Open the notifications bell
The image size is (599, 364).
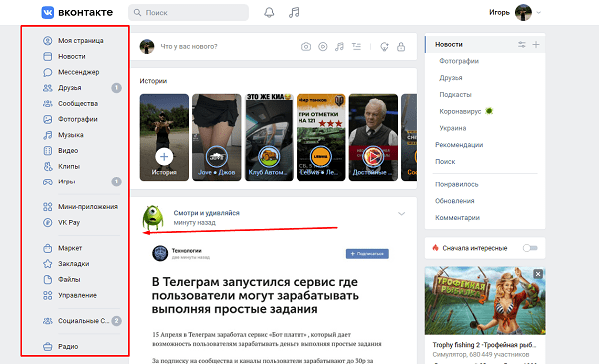269,13
